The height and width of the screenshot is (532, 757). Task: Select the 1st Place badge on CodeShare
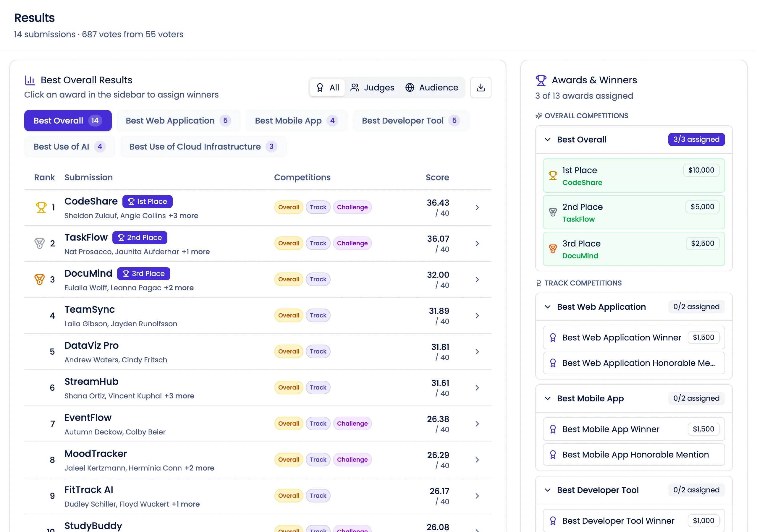click(147, 201)
